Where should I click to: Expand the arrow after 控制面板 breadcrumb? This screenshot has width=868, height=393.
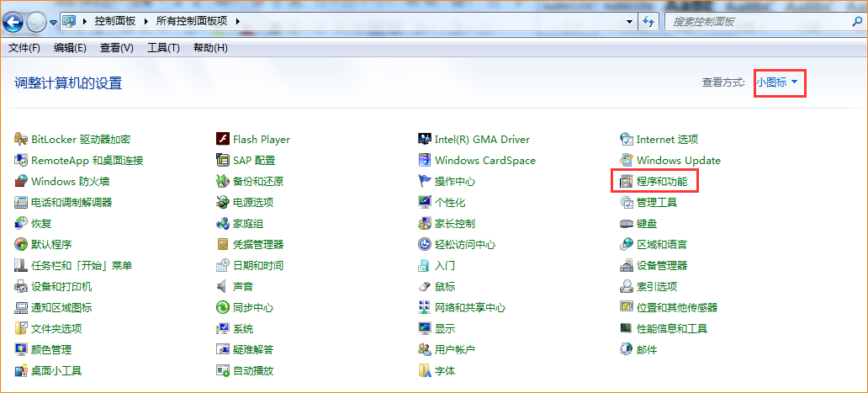click(146, 22)
